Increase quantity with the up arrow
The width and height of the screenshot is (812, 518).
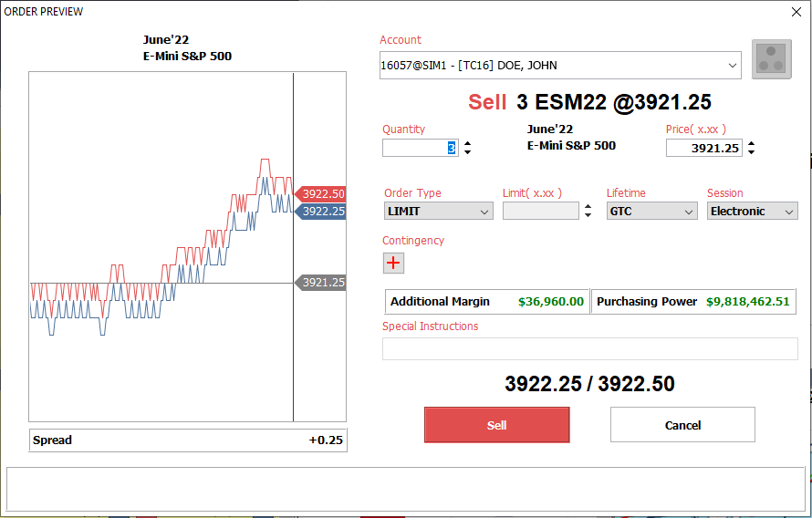coord(468,144)
